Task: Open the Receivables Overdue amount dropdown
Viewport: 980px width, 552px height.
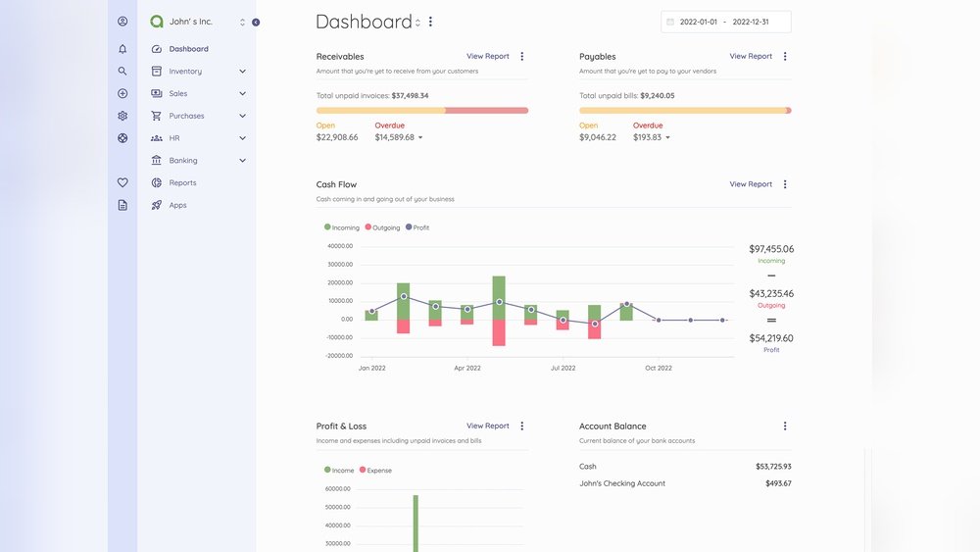Action: coord(420,138)
